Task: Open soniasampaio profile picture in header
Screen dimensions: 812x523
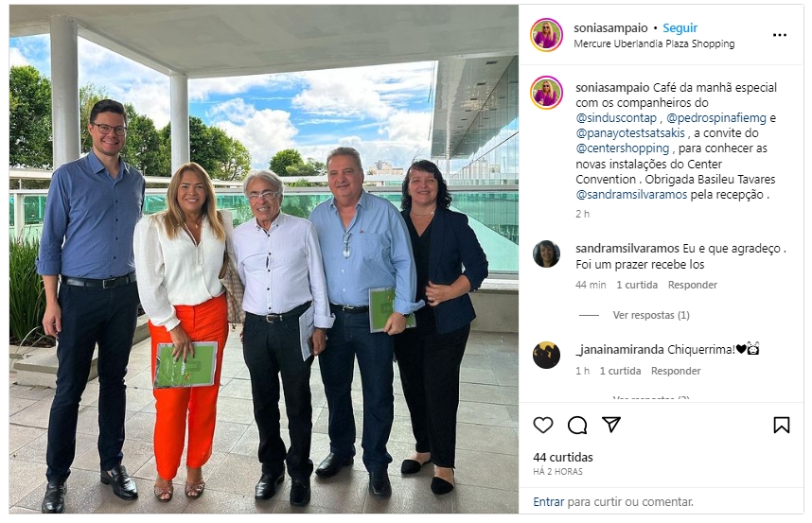Action: click(546, 35)
